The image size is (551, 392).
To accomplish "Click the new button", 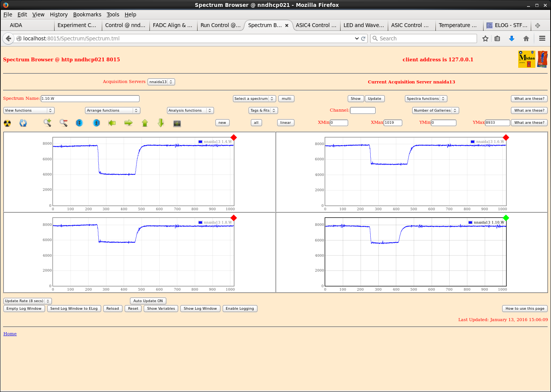I will point(222,123).
